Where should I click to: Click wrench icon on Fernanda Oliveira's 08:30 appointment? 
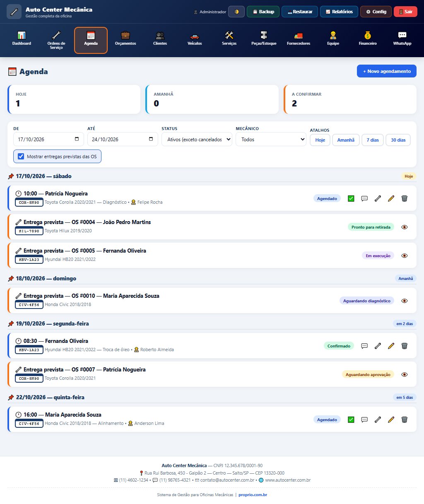tap(378, 346)
